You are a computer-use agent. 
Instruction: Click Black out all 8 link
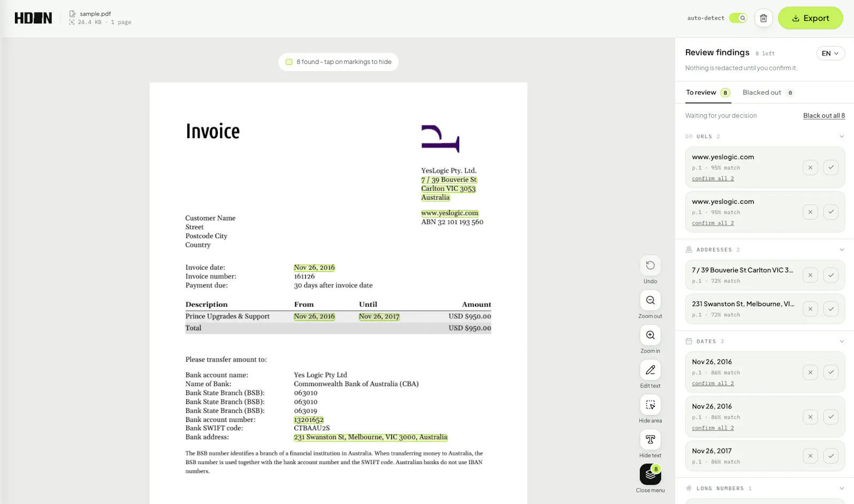coord(824,116)
